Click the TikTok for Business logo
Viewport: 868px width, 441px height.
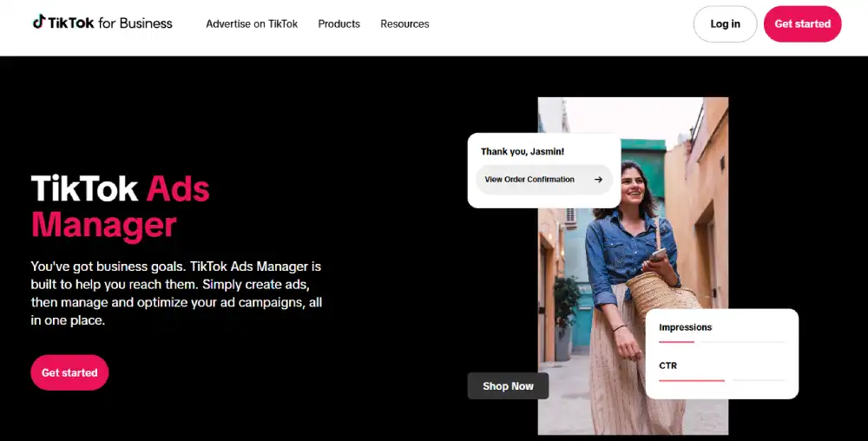pos(102,23)
